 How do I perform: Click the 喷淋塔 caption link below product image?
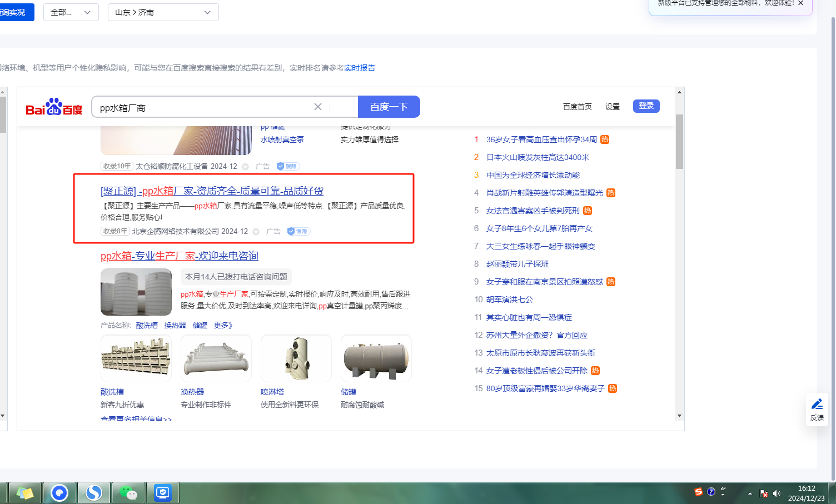pyautogui.click(x=272, y=392)
